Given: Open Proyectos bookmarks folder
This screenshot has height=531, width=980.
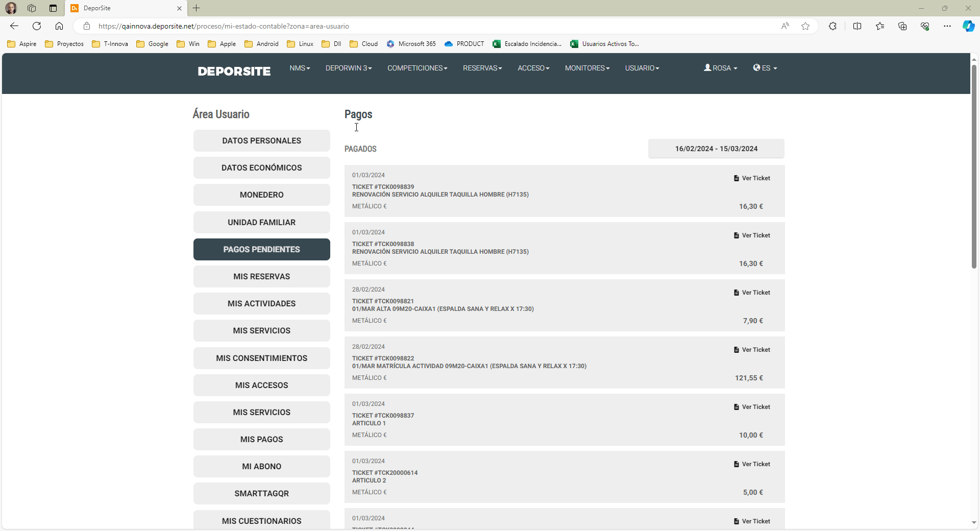Looking at the screenshot, I should click(x=64, y=44).
